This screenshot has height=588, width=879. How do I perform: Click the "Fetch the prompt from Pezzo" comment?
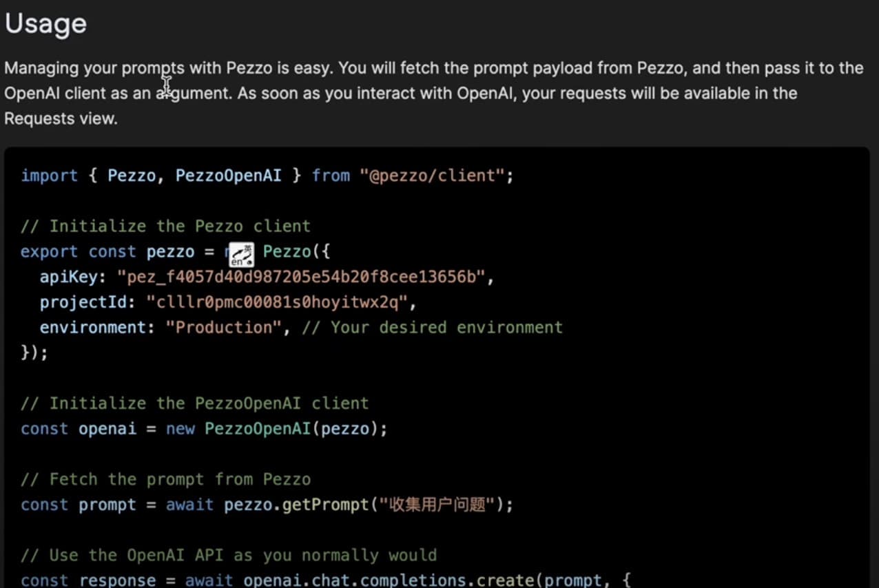point(165,479)
